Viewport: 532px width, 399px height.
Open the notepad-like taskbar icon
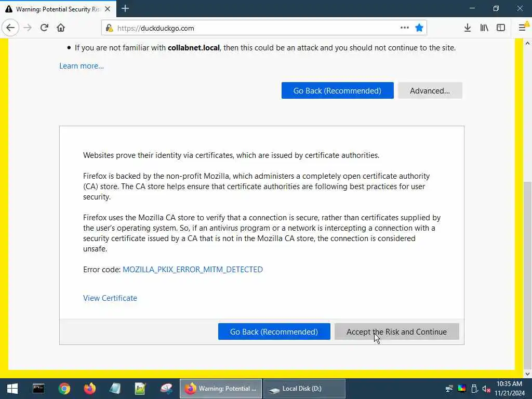pyautogui.click(x=115, y=389)
